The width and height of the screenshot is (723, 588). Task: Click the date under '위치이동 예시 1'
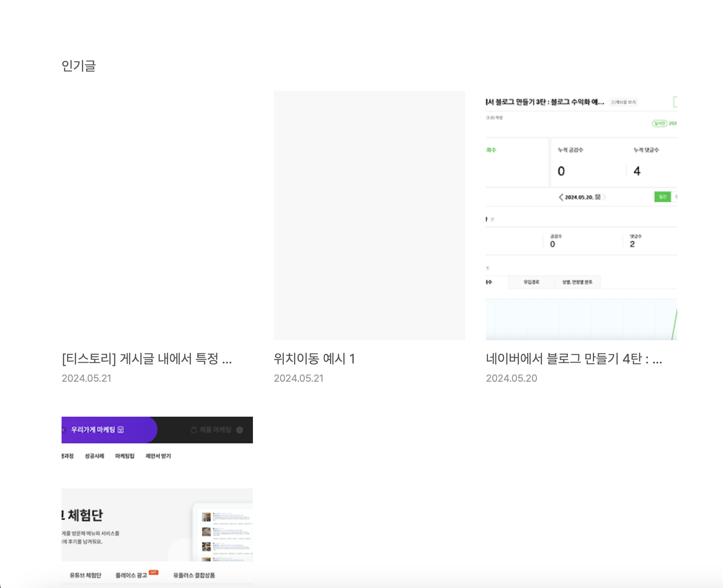[298, 378]
